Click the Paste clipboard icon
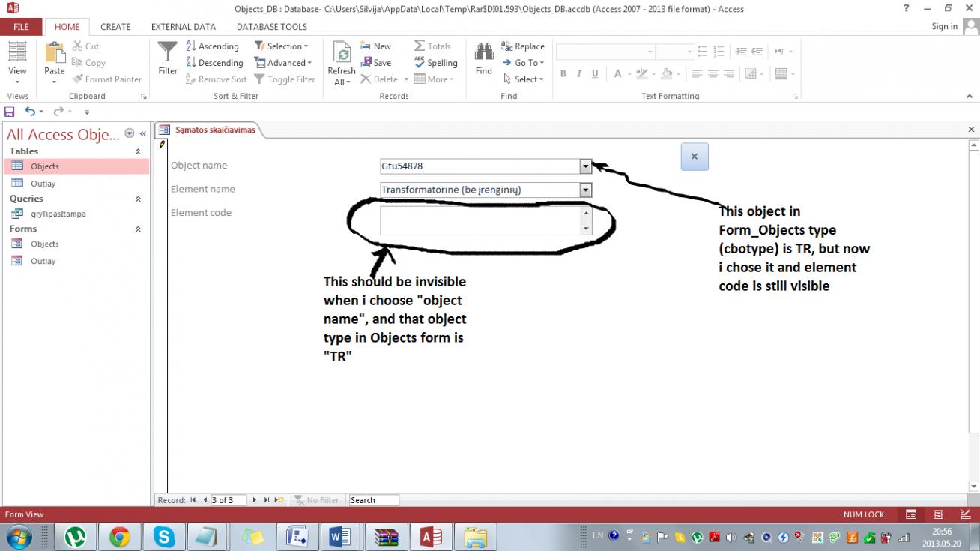The image size is (980, 551). point(55,53)
